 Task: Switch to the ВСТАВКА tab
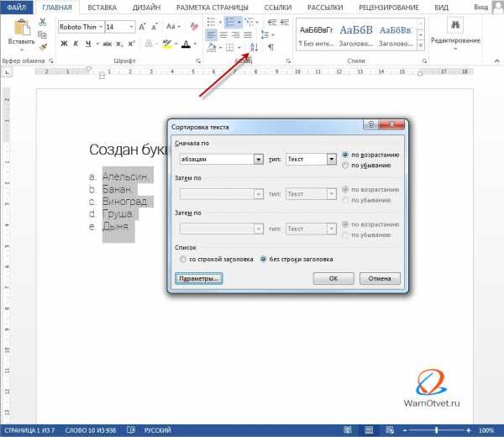(102, 8)
